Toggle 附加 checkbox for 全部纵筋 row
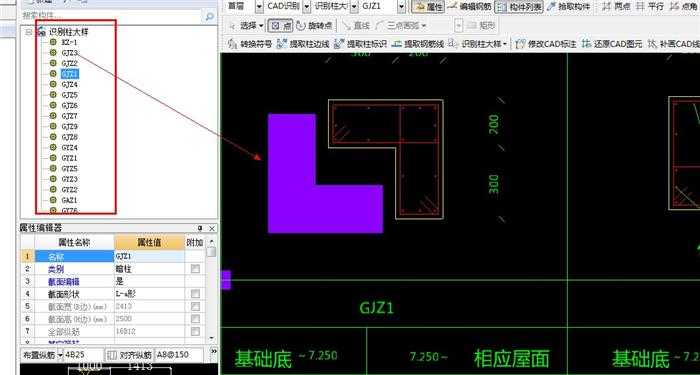Screen dimensions: 700x375 [195, 331]
